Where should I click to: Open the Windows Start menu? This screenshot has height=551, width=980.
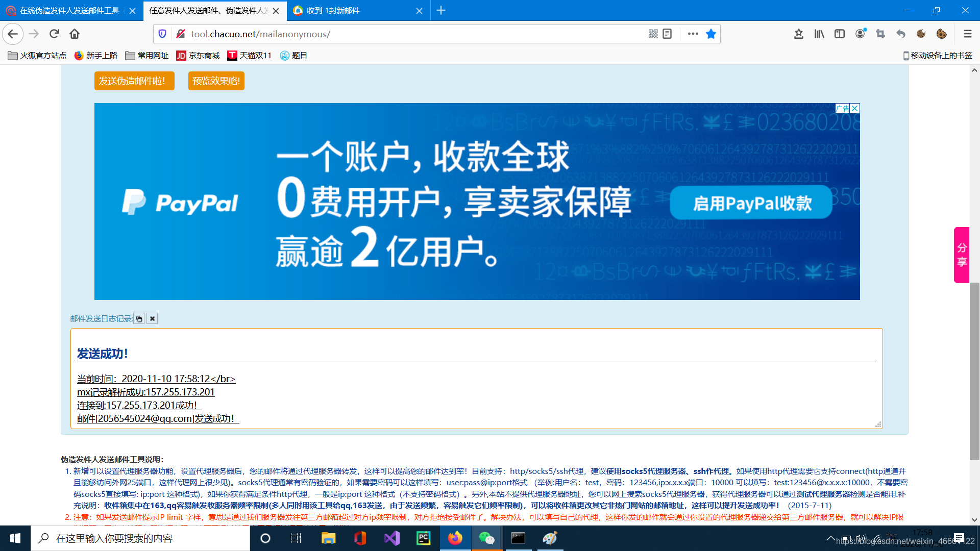[15, 538]
